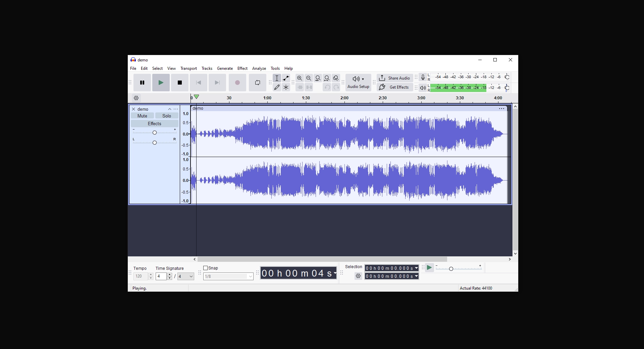Open the Transport menu
The width and height of the screenshot is (644, 349).
[189, 68]
